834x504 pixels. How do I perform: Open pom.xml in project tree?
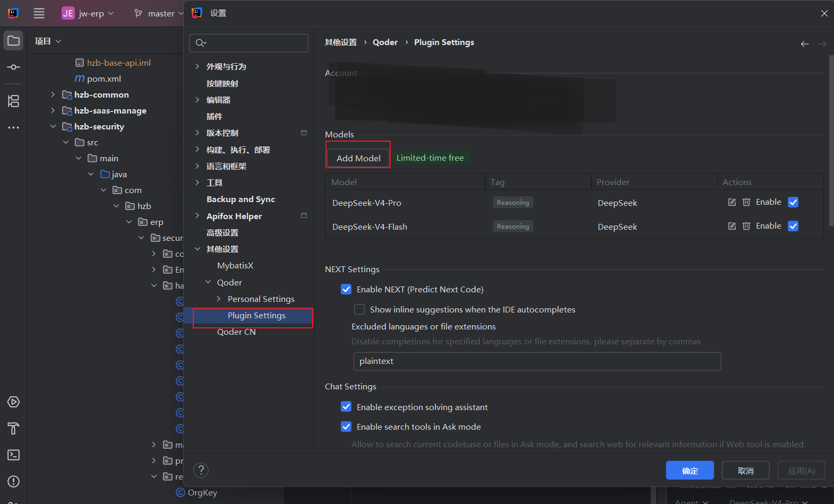tap(104, 79)
